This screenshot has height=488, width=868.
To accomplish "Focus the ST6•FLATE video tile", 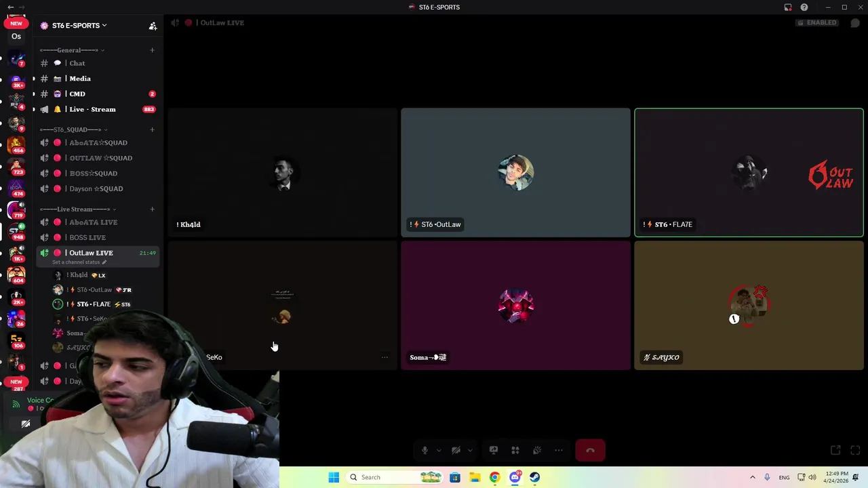I will (x=749, y=173).
